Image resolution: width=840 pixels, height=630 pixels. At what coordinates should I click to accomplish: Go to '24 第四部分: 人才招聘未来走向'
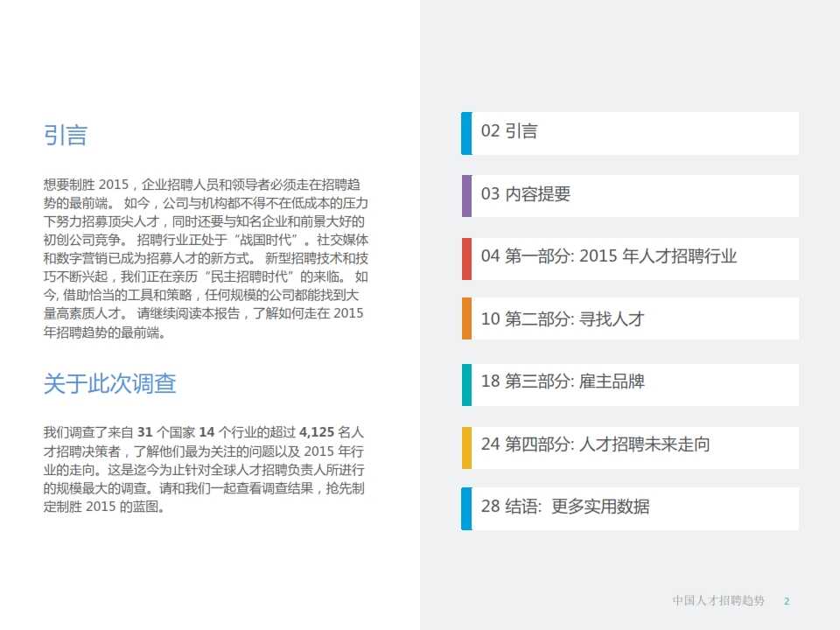pyautogui.click(x=630, y=447)
